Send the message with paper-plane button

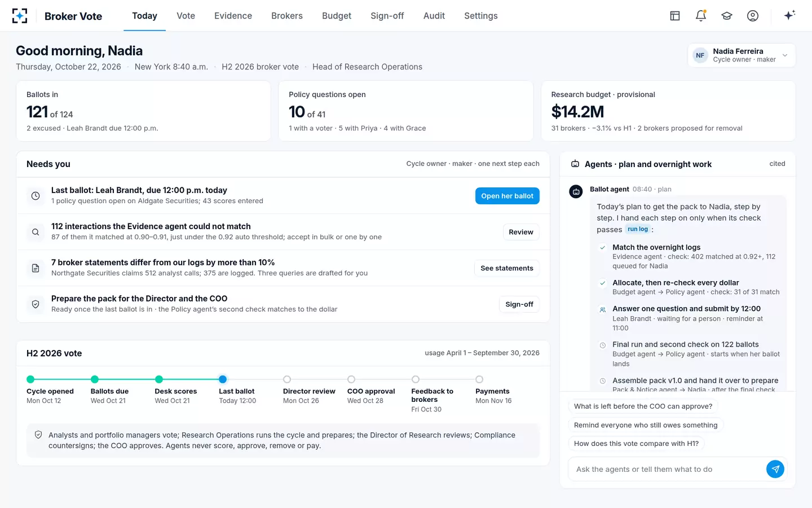pyautogui.click(x=775, y=469)
